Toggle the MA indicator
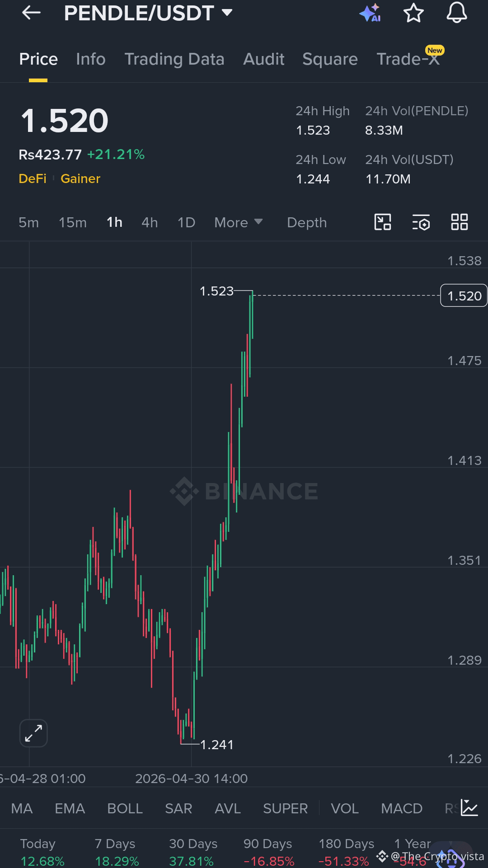This screenshot has height=868, width=488. tap(22, 808)
